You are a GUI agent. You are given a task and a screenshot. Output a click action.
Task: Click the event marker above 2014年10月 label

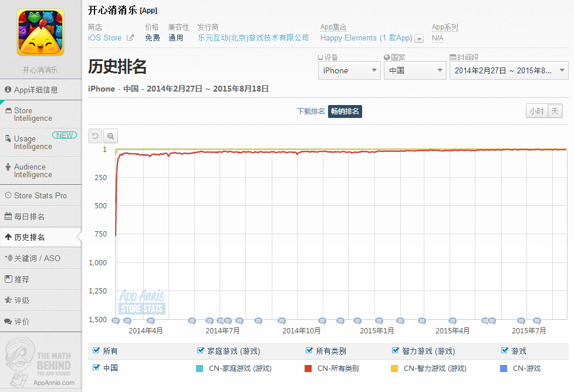click(x=282, y=321)
